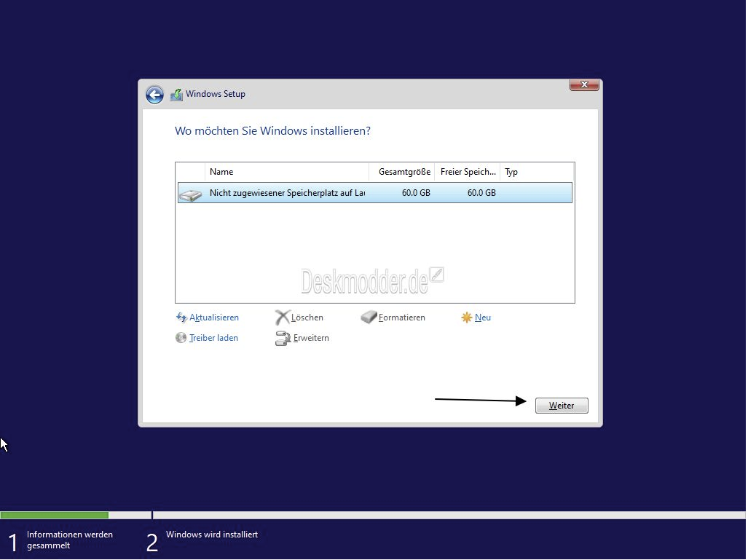
Task: Open the Aktualisieren link
Action: click(213, 318)
